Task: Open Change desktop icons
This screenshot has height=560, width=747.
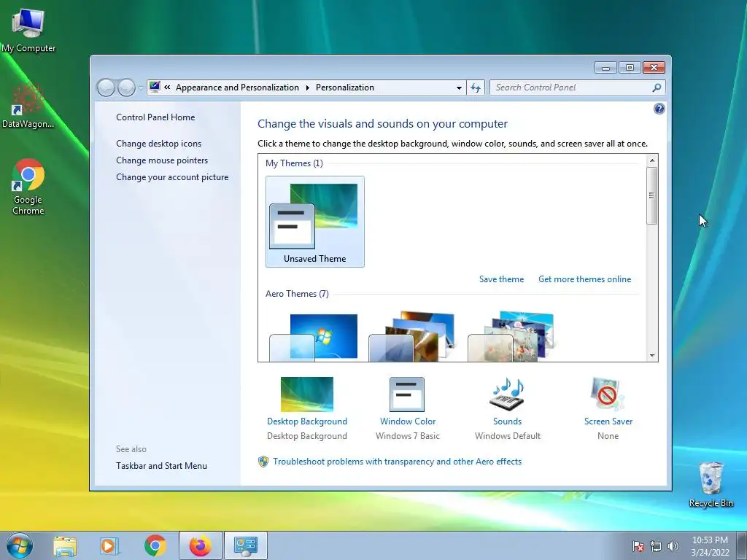Action: (158, 144)
